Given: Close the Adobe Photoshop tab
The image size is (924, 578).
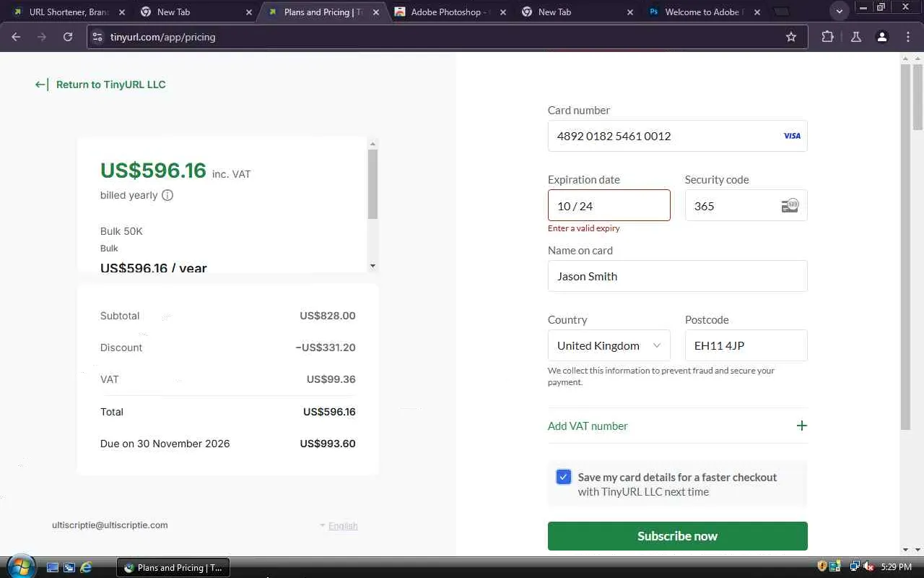Looking at the screenshot, I should pos(502,12).
